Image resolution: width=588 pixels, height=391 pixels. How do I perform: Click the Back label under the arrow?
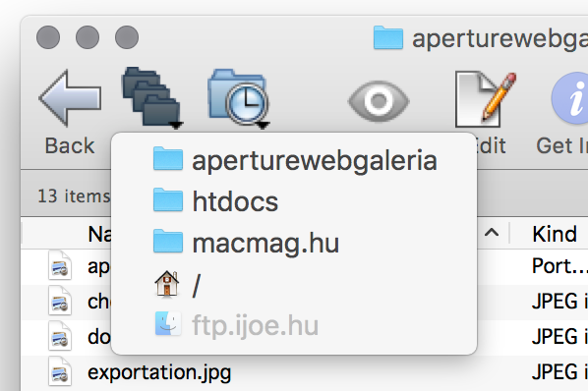(70, 145)
